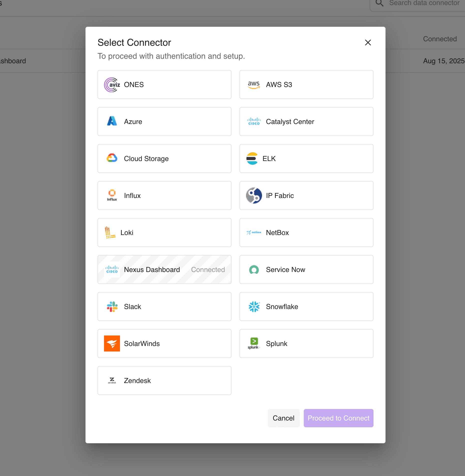Click the Snowflake connector icon
Viewport: 465px width, 476px height.
tap(253, 306)
